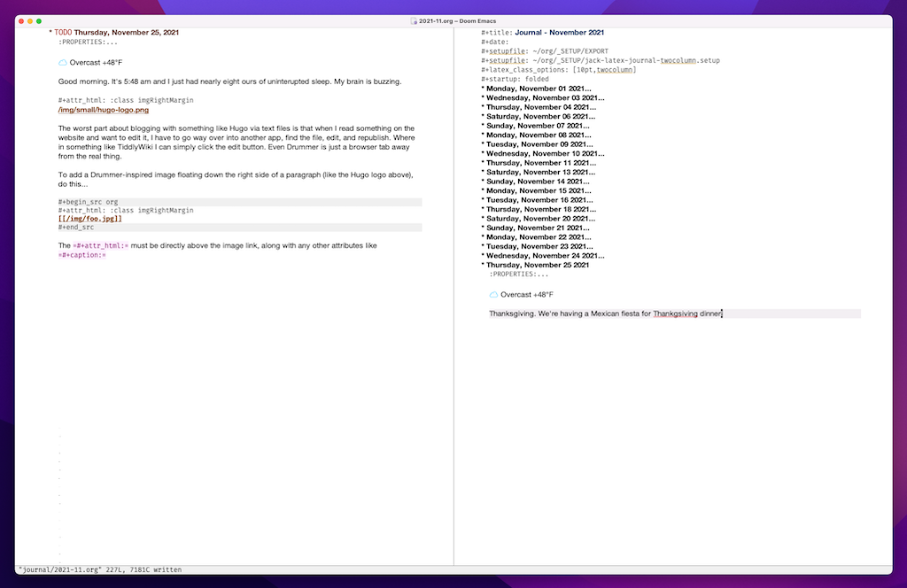Screen dimensions: 907x588
Task: Open the /img/small/hugo-logo.png link
Action: click(103, 110)
